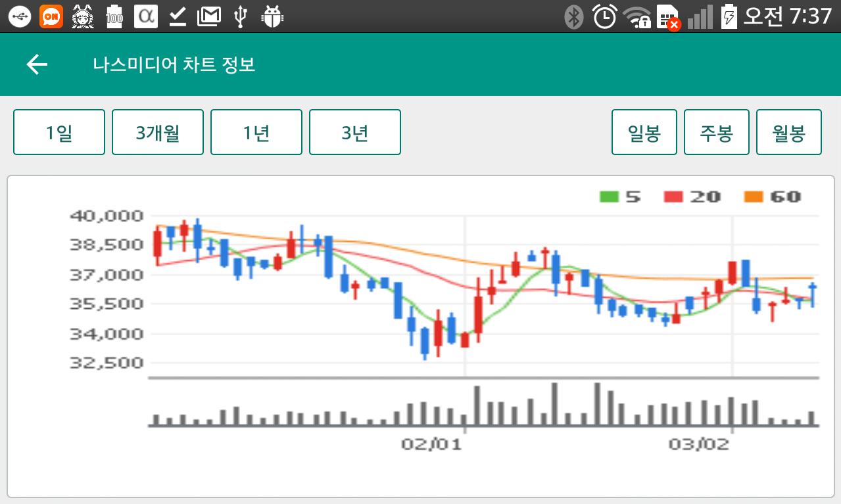Tap the alarm clock status icon

coord(605,16)
